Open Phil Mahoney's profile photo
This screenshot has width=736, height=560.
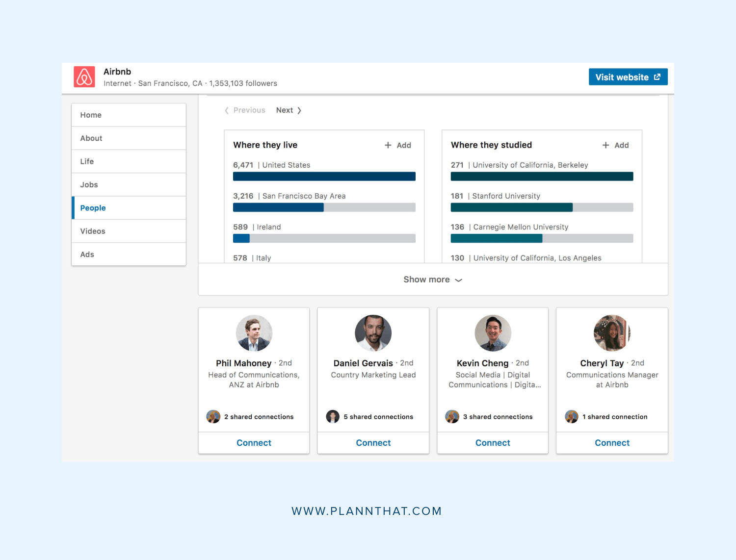(254, 333)
